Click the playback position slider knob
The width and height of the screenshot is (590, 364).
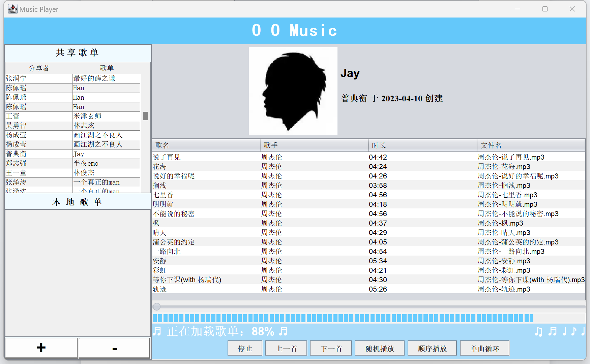157,307
